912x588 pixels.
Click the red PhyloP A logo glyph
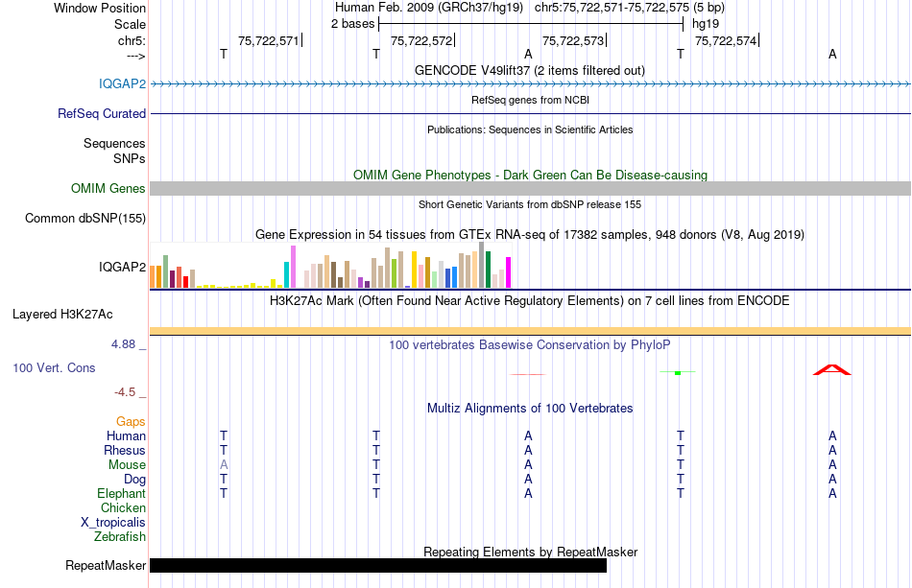(831, 370)
